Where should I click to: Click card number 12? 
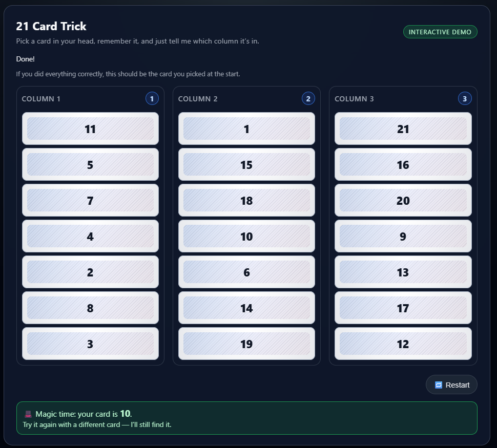coord(403,344)
